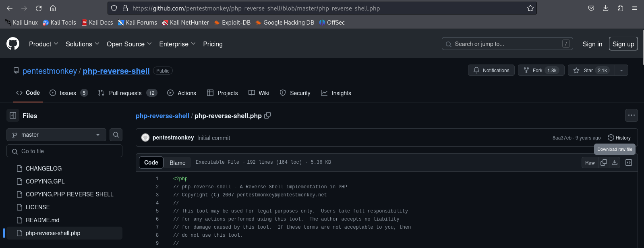The width and height of the screenshot is (644, 248).
Task: Open the symbols panel icon
Action: 629,163
